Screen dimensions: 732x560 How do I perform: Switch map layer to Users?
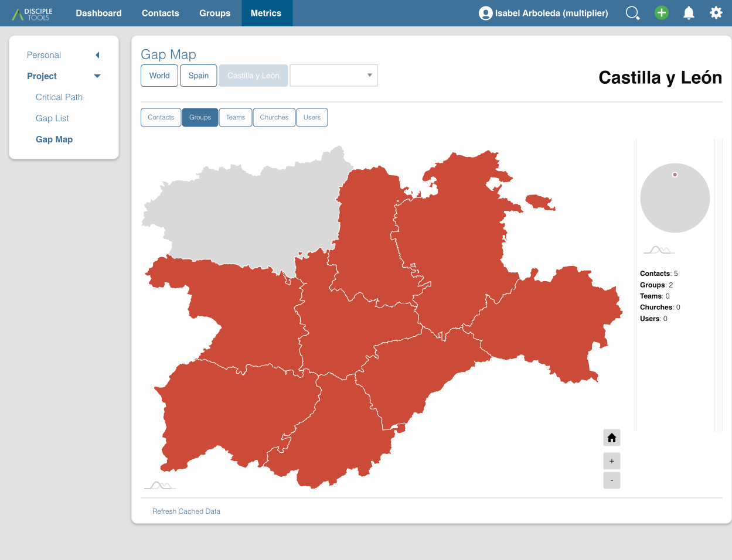(x=312, y=117)
